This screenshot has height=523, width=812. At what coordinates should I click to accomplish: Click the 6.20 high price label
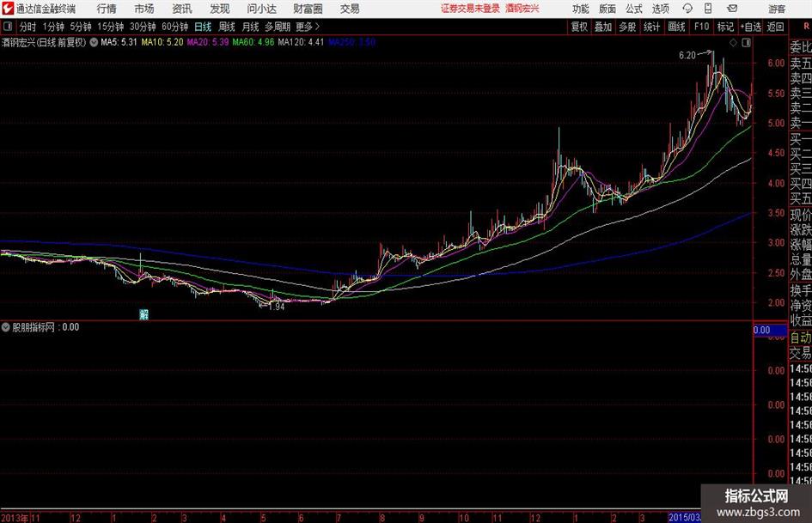tap(687, 56)
